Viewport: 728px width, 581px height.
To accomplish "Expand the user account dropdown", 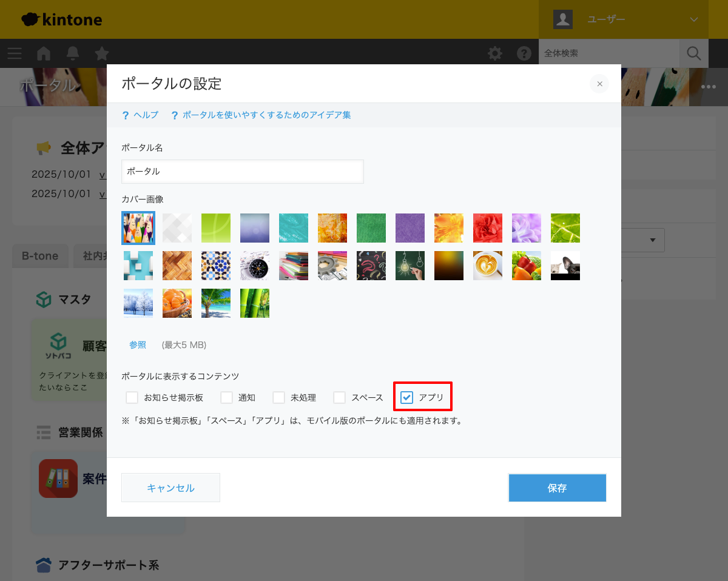I will (693, 19).
